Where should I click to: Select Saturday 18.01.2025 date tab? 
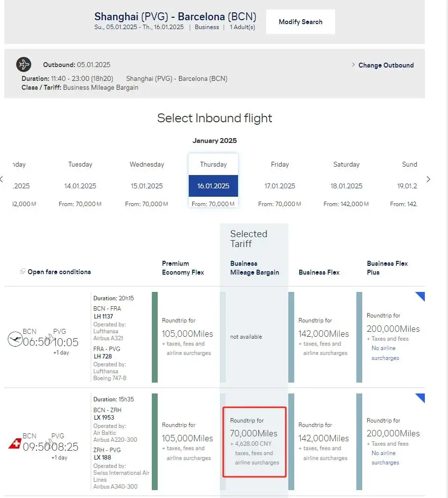pyautogui.click(x=346, y=181)
